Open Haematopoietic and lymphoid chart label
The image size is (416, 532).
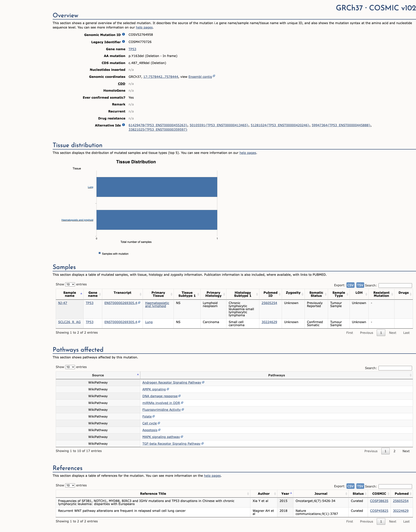click(x=77, y=220)
